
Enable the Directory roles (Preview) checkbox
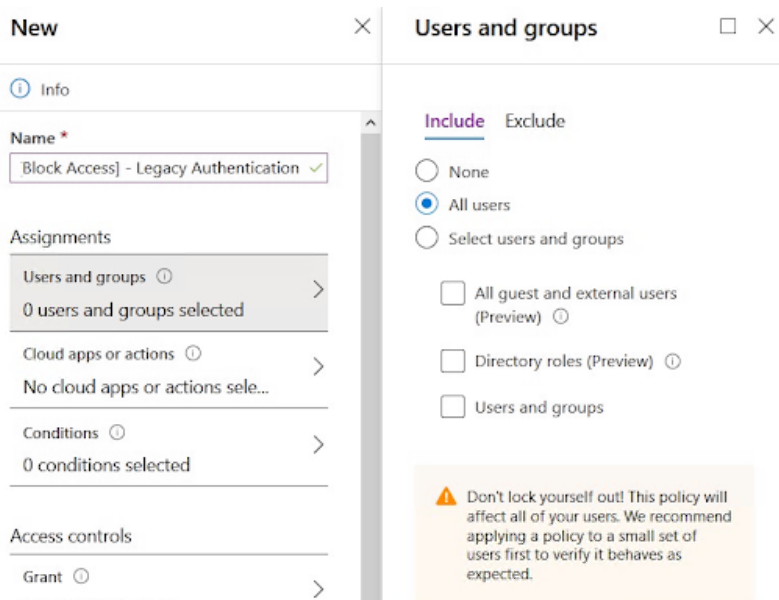coord(453,361)
